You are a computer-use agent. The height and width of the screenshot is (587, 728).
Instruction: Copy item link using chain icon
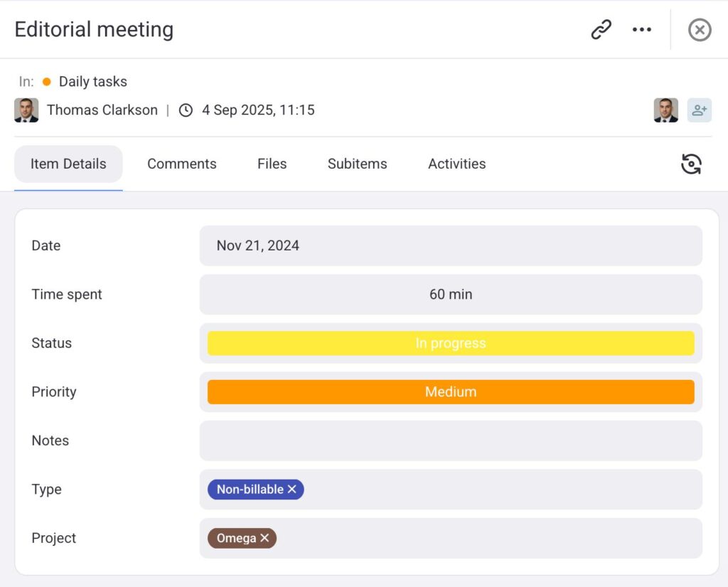click(x=601, y=30)
